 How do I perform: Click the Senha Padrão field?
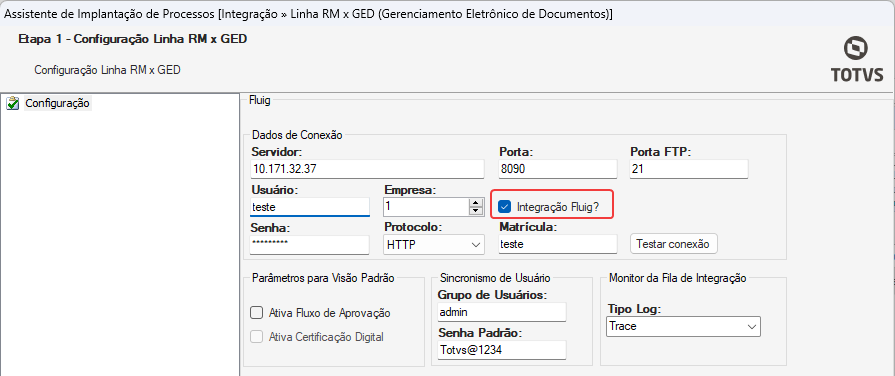tap(501, 350)
